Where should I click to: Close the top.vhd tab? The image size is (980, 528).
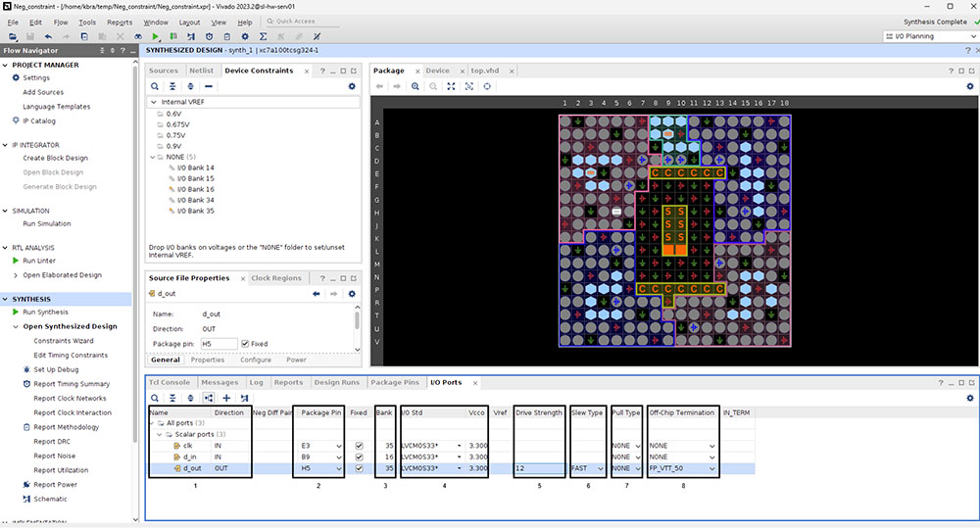(512, 72)
